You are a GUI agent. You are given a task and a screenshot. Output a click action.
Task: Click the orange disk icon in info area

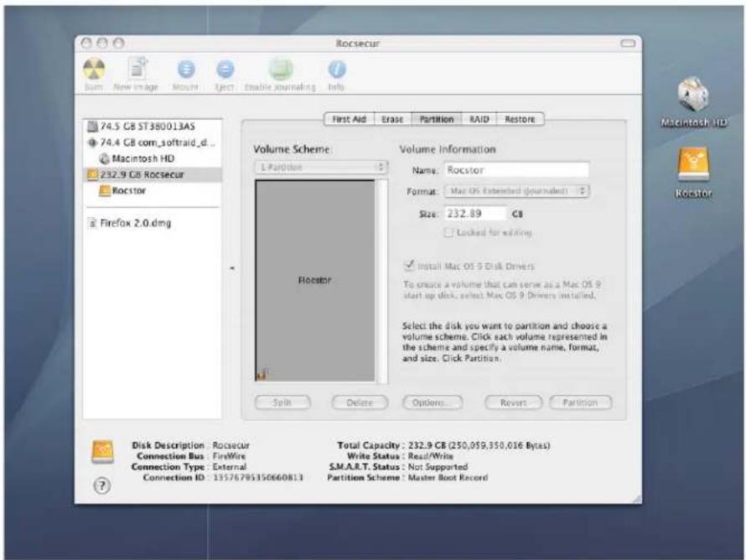pos(103,452)
